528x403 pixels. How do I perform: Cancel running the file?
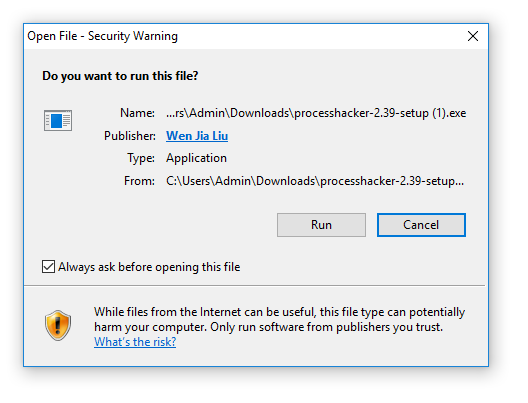tap(421, 225)
